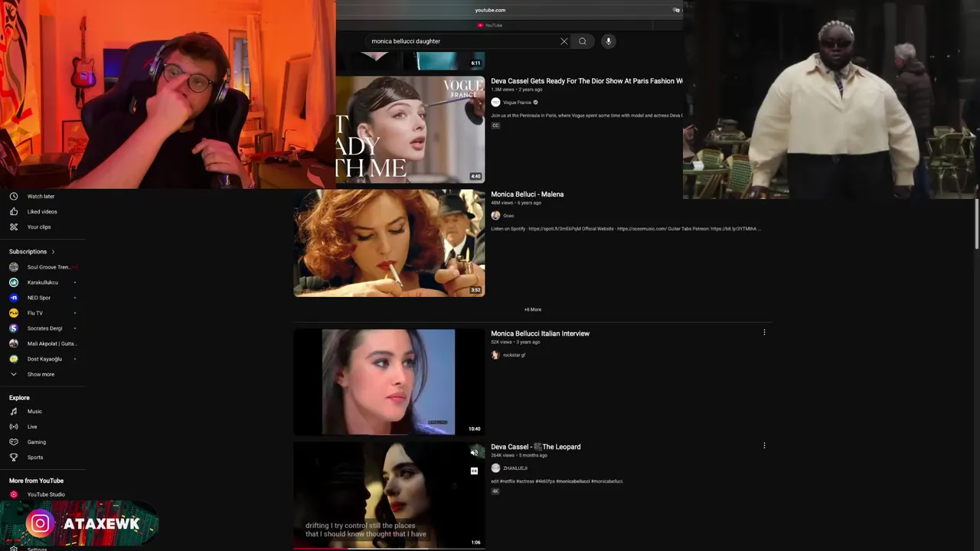Open Your clips scissors icon
980x551 pixels.
pyautogui.click(x=14, y=227)
